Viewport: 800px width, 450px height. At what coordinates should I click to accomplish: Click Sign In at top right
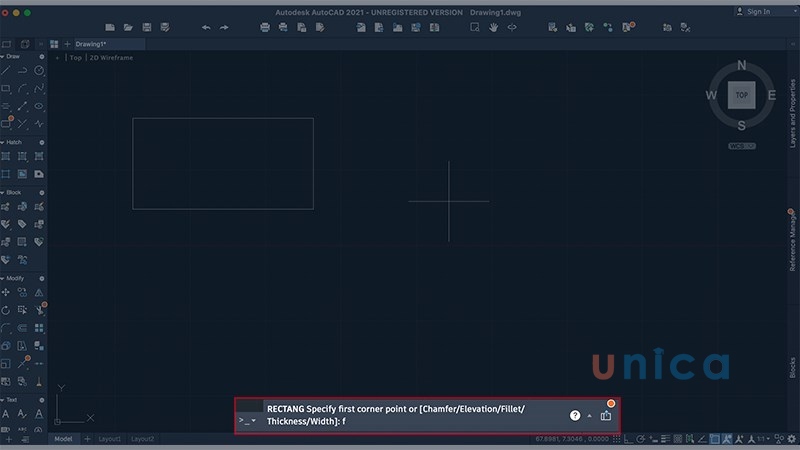(754, 11)
